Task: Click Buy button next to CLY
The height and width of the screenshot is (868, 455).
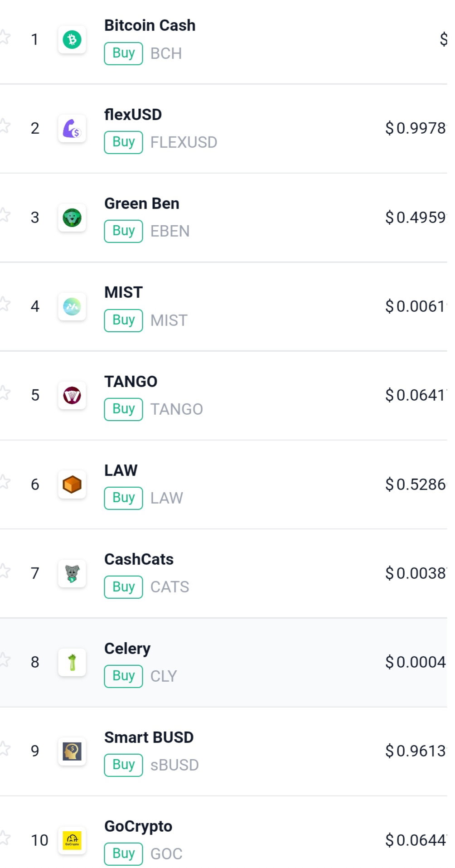Action: [x=123, y=676]
